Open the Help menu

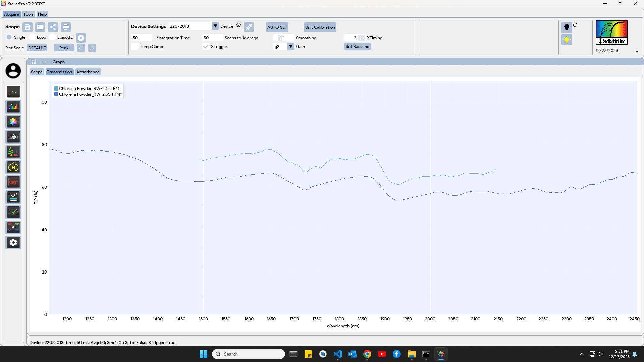(42, 14)
